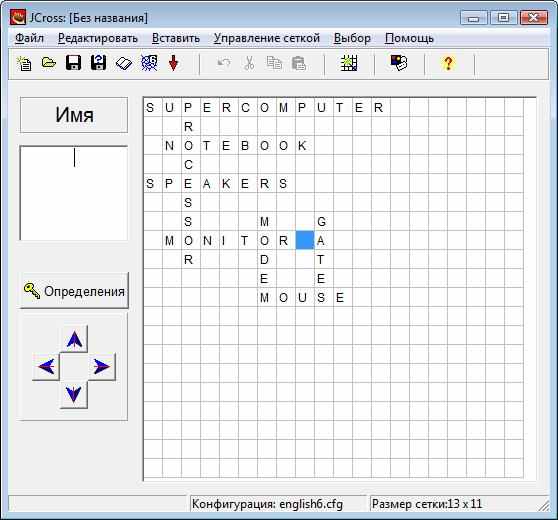Click the Определения clues button
This screenshot has width=558, height=520.
[74, 291]
